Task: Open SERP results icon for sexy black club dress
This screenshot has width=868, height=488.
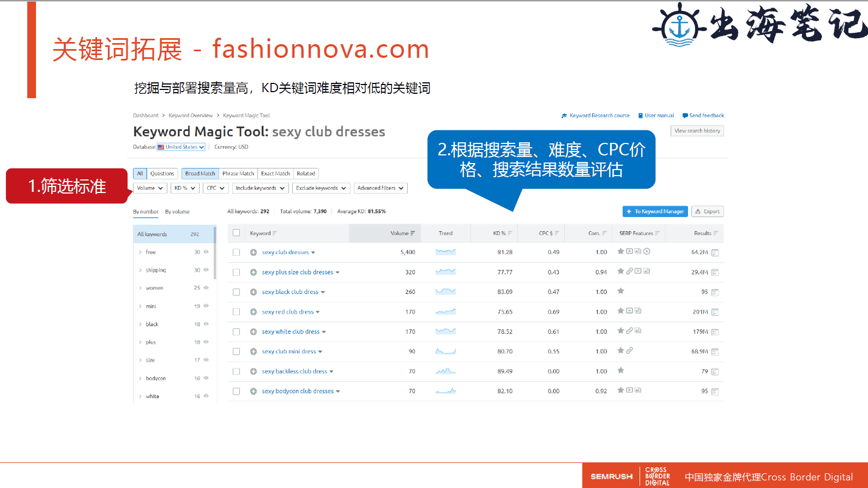Action: click(x=715, y=292)
